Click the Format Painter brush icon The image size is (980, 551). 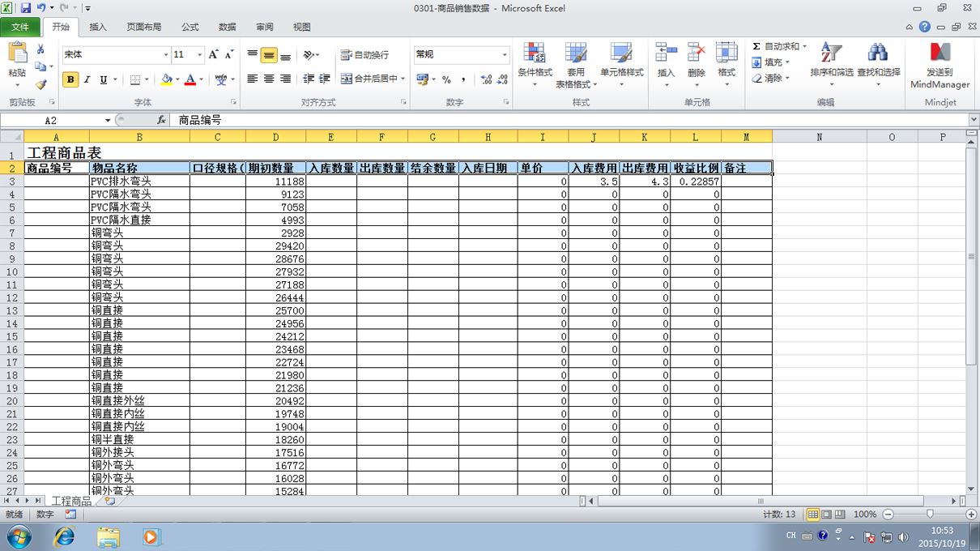coord(41,83)
